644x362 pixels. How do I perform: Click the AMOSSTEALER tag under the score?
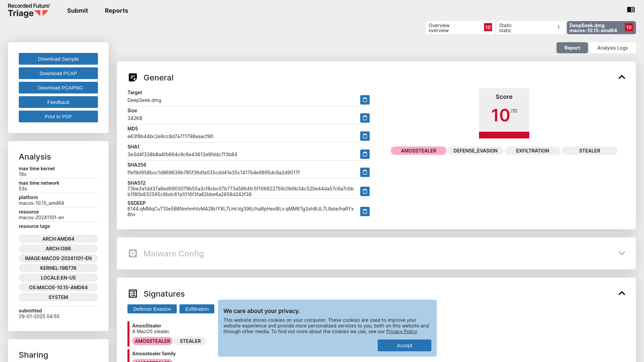tap(419, 151)
